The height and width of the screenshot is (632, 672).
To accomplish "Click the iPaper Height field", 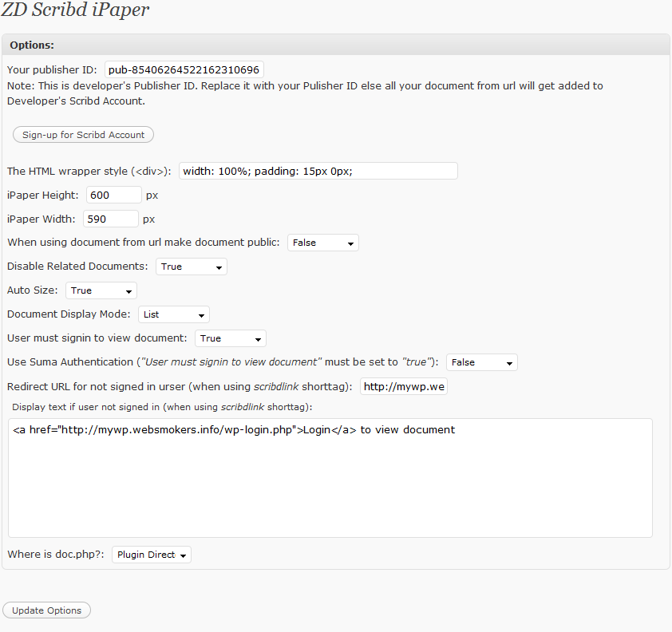I will click(114, 195).
